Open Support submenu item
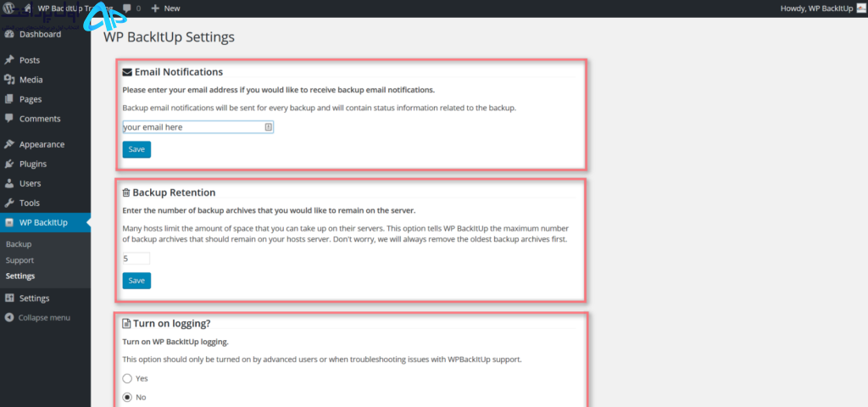Screen dimensions: 868x407 pyautogui.click(x=19, y=259)
